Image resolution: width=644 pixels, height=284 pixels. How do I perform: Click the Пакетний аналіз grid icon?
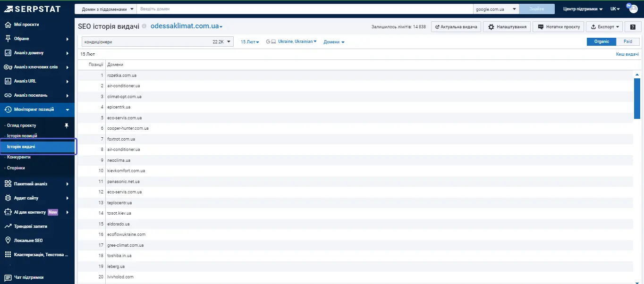point(8,184)
